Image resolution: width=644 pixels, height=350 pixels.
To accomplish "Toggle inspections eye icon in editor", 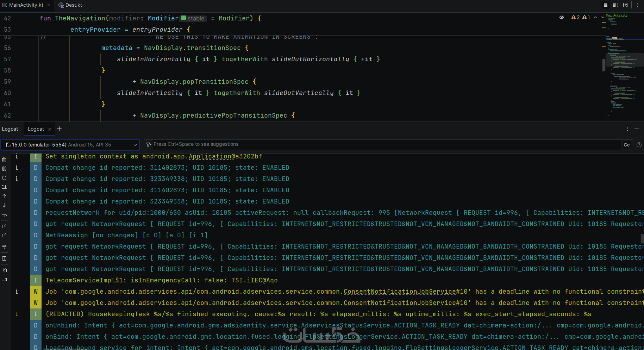I will (562, 17).
